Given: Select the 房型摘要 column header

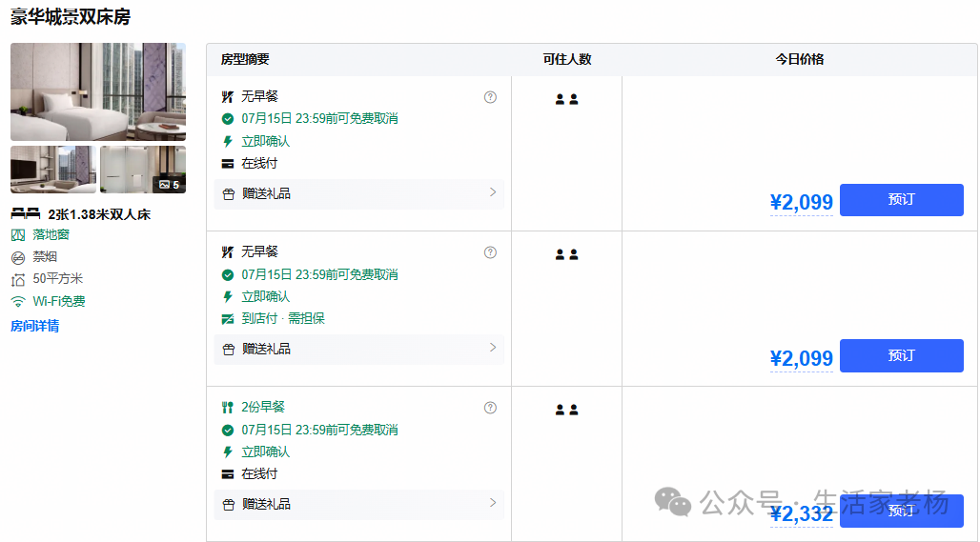Looking at the screenshot, I should [245, 59].
